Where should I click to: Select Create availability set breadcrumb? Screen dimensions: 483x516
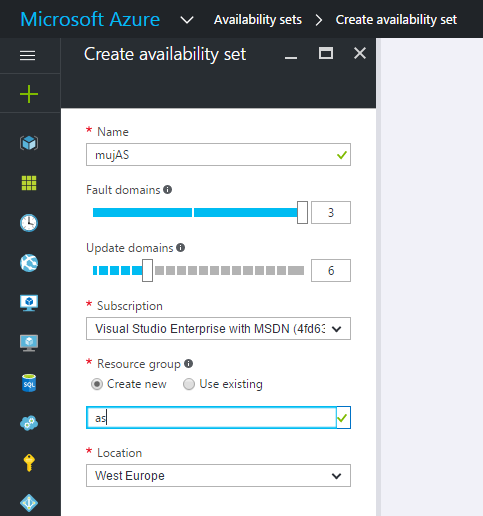[x=396, y=20]
